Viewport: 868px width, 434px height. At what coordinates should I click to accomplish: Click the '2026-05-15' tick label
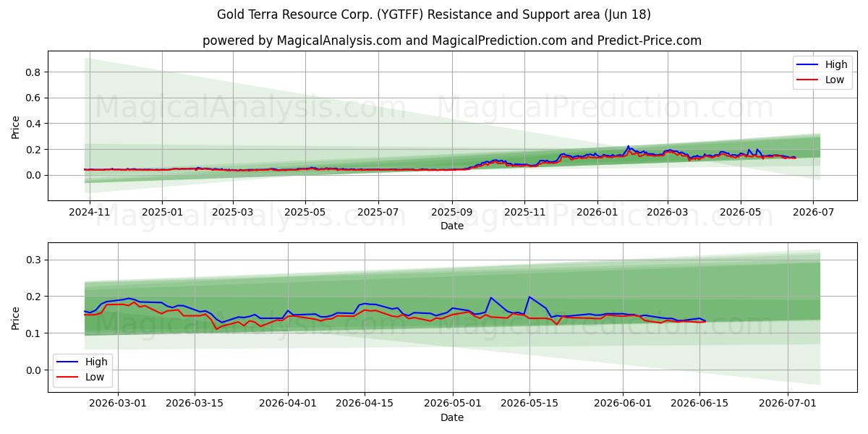click(529, 404)
